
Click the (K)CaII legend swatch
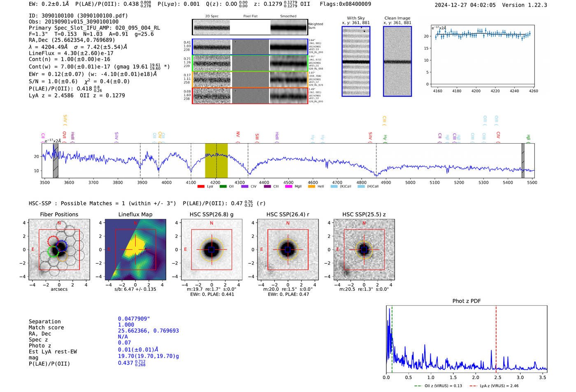(x=334, y=186)
